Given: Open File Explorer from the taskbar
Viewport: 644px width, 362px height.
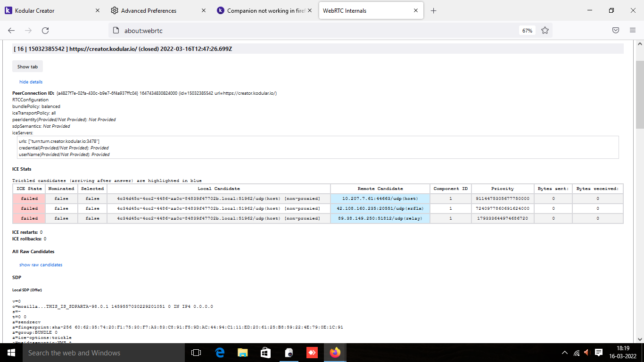Looking at the screenshot, I should pos(242,353).
